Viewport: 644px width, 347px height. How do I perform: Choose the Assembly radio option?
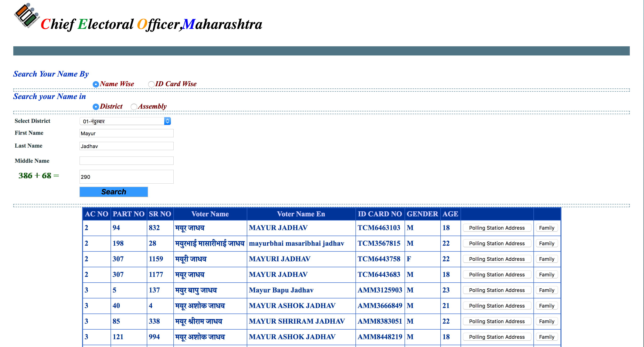(x=134, y=107)
